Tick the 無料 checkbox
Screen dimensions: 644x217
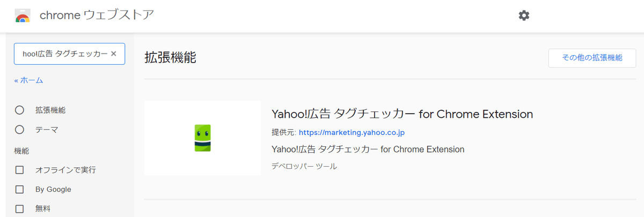point(20,208)
